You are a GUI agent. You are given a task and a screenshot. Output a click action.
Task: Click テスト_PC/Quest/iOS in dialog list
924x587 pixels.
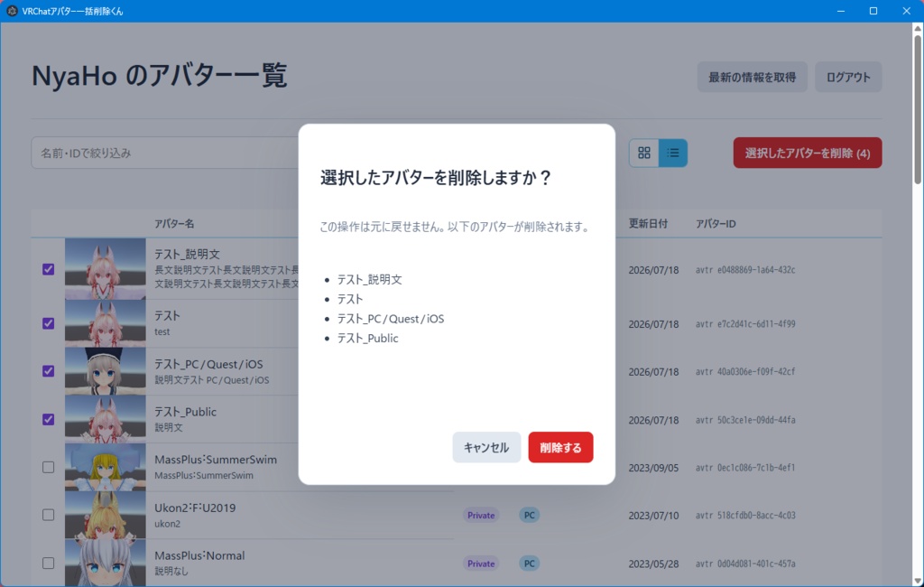[391, 319]
